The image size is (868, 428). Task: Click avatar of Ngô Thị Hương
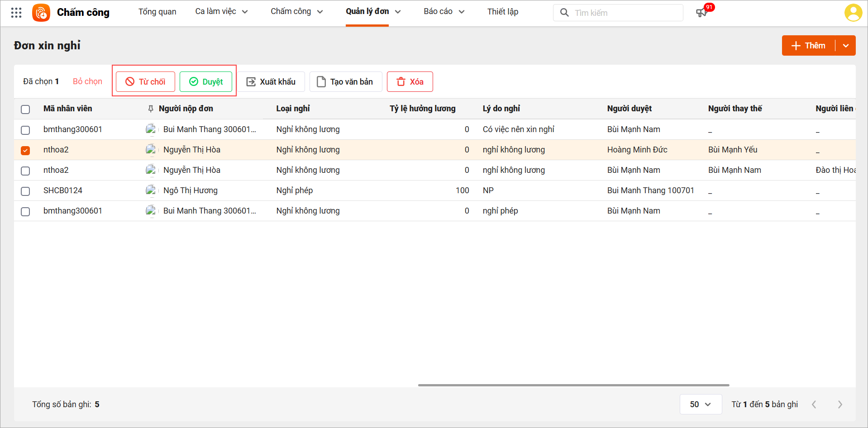(151, 190)
